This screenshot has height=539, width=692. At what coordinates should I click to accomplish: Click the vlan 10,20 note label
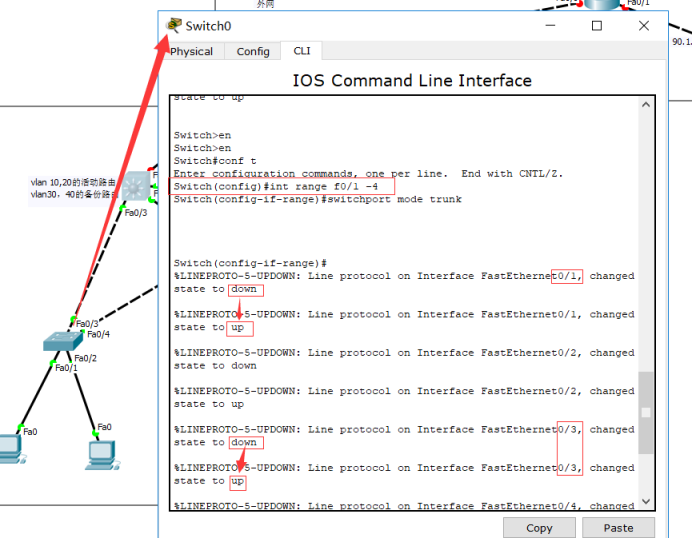pos(73,188)
